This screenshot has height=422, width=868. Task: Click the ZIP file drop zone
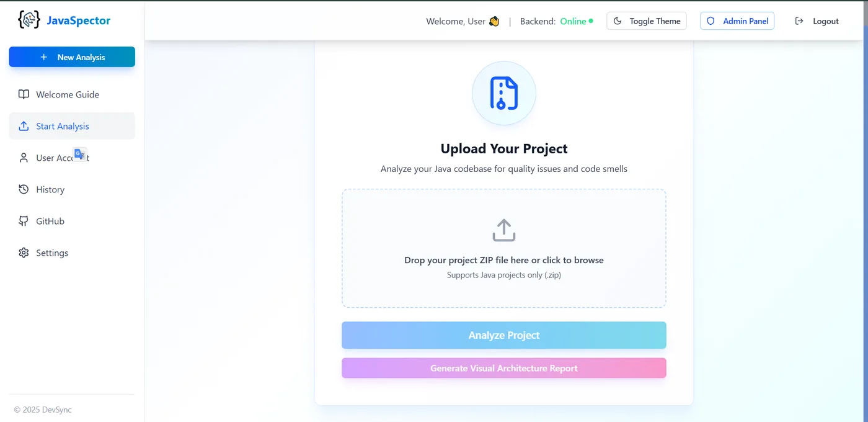pyautogui.click(x=504, y=248)
